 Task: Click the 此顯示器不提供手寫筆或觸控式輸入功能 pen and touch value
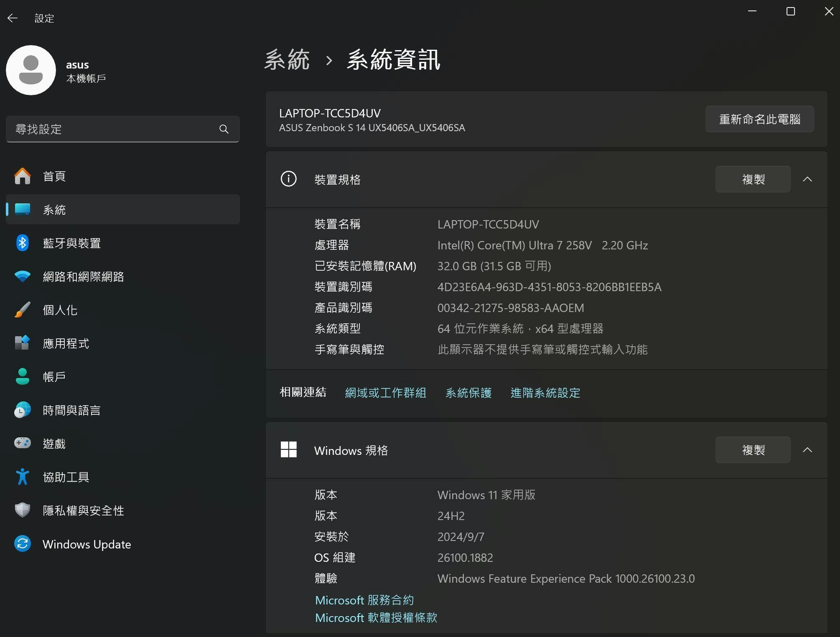[x=542, y=350]
